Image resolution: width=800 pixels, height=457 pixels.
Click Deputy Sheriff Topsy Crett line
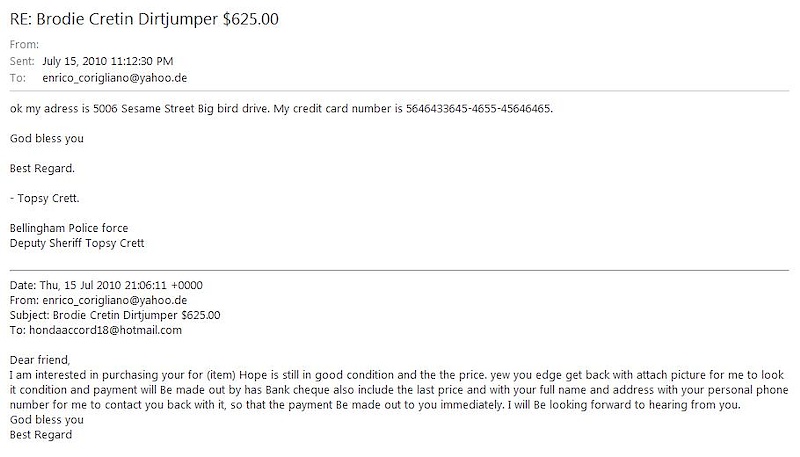(x=77, y=243)
